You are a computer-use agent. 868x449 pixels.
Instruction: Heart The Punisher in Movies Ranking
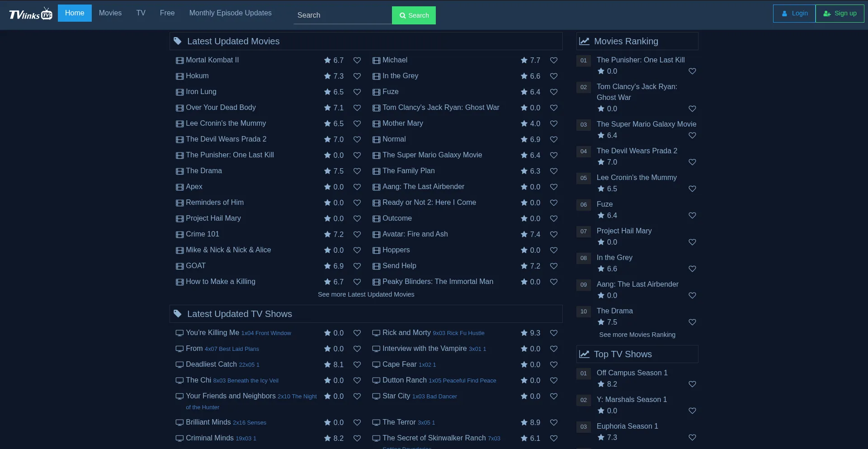click(x=692, y=71)
